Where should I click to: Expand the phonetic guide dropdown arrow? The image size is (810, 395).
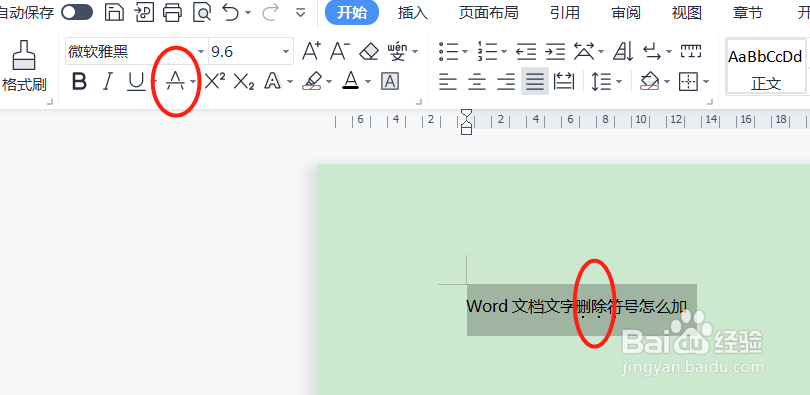coord(415,52)
